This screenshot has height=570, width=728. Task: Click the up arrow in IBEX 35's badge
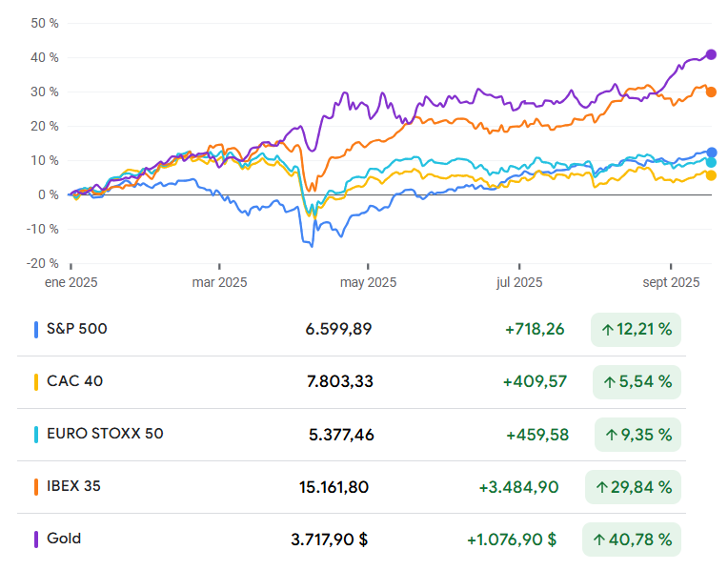click(602, 487)
